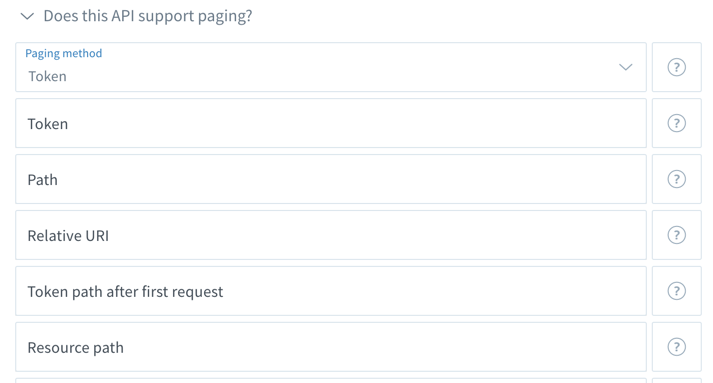Click the 'Relative URI' placeholder text
Image resolution: width=713 pixels, height=383 pixels.
point(68,236)
